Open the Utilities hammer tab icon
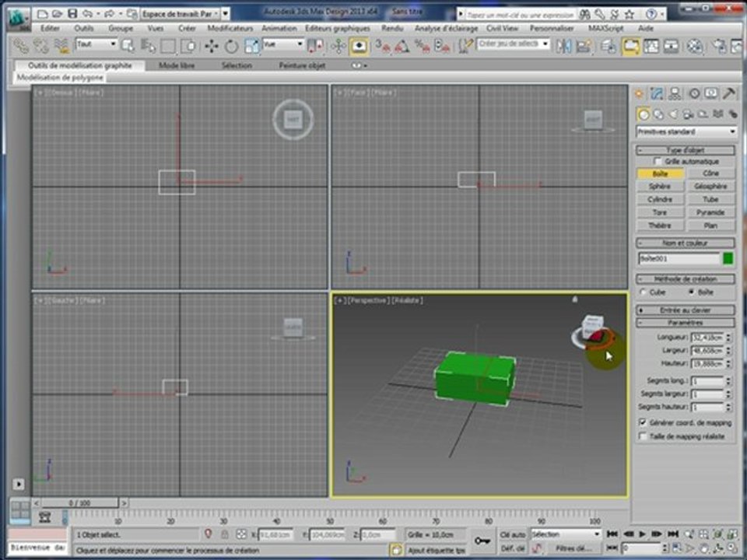The image size is (747, 560). [x=729, y=94]
